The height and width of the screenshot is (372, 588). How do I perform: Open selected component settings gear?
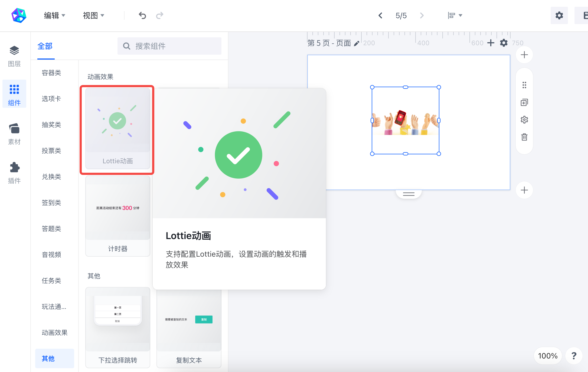[524, 120]
